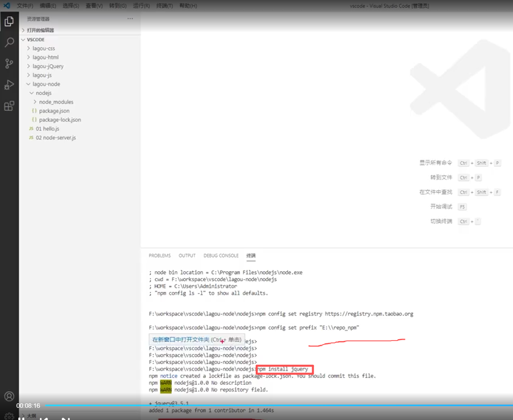Open the 编辑(E) menu

point(48,6)
